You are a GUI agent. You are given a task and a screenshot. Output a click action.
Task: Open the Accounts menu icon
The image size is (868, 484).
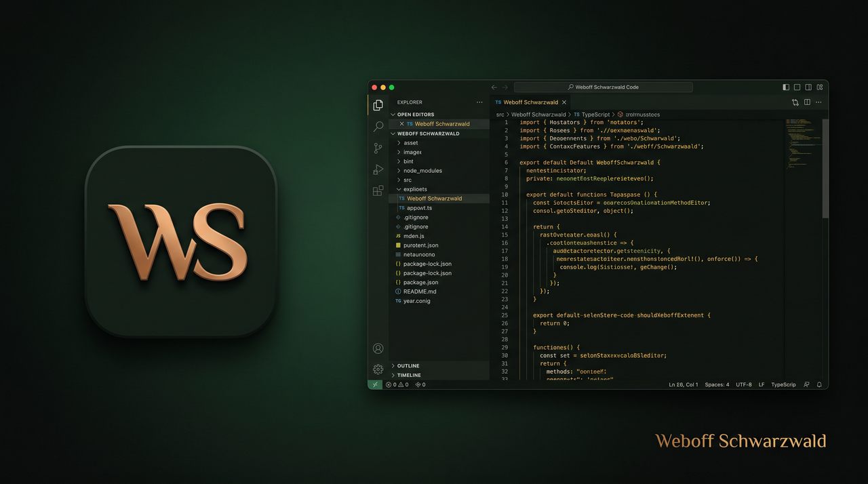(x=378, y=348)
